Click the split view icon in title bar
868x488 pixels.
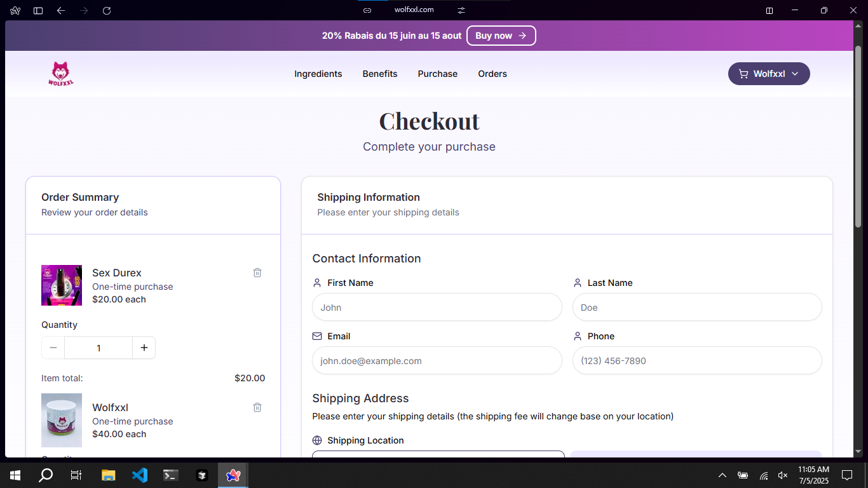pos(770,10)
